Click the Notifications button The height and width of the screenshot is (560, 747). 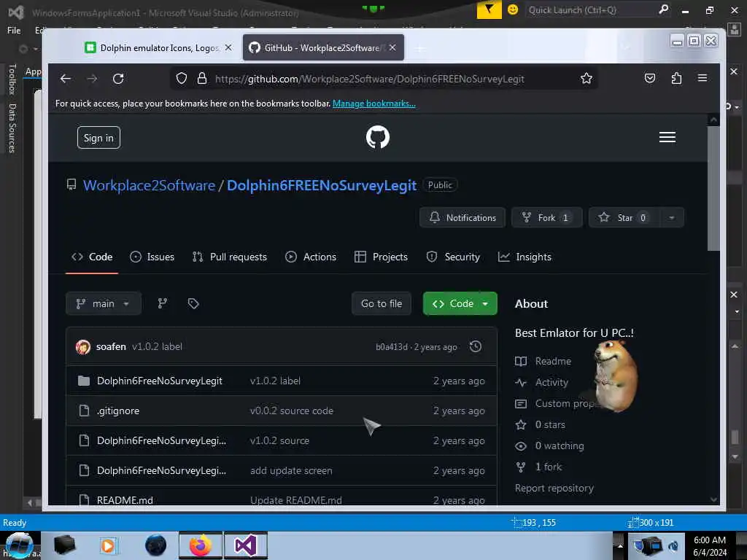pyautogui.click(x=462, y=217)
